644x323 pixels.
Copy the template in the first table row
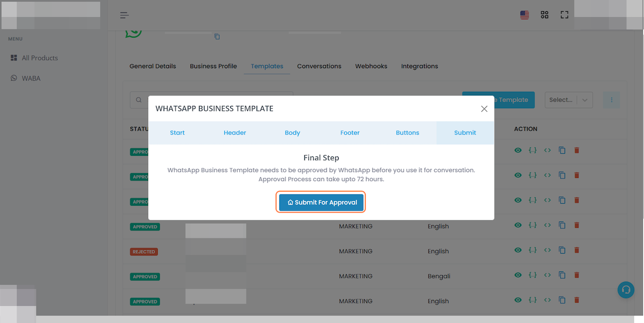[562, 150]
